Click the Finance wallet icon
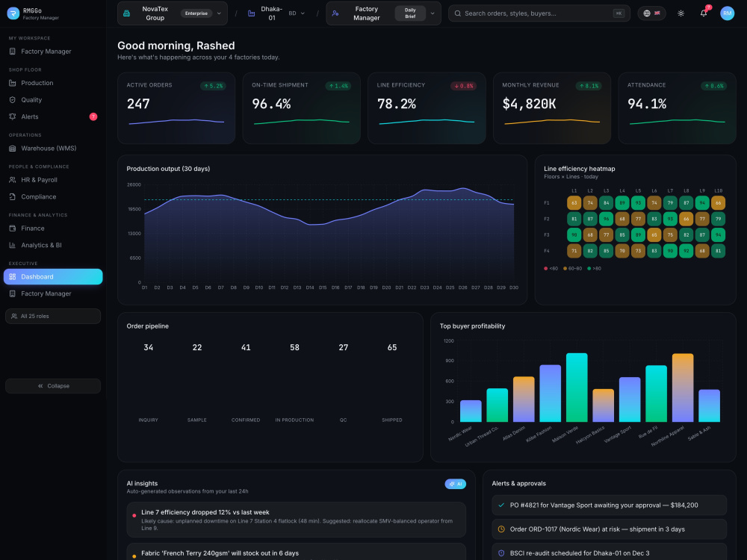Screen dimensions: 747x560 tap(13, 228)
